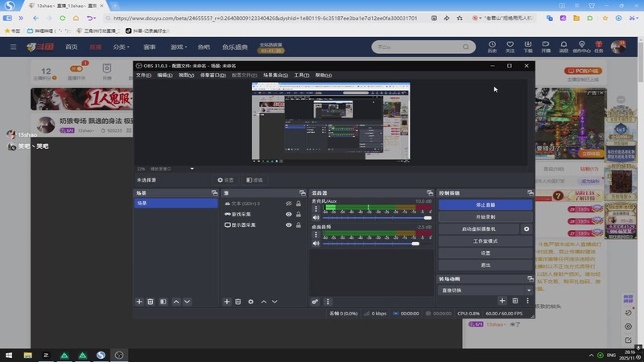Image resolution: width=644 pixels, height=362 pixels.
Task: Open 麦克风/Aux channel options dots
Action: point(316,209)
